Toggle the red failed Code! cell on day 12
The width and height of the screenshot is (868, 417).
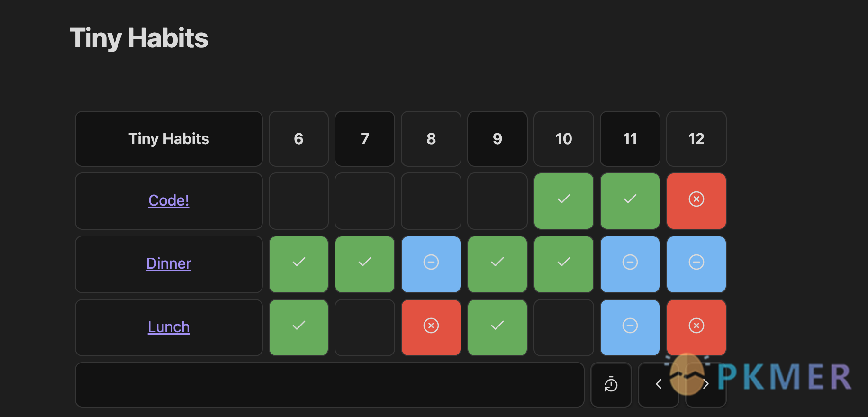[696, 201]
